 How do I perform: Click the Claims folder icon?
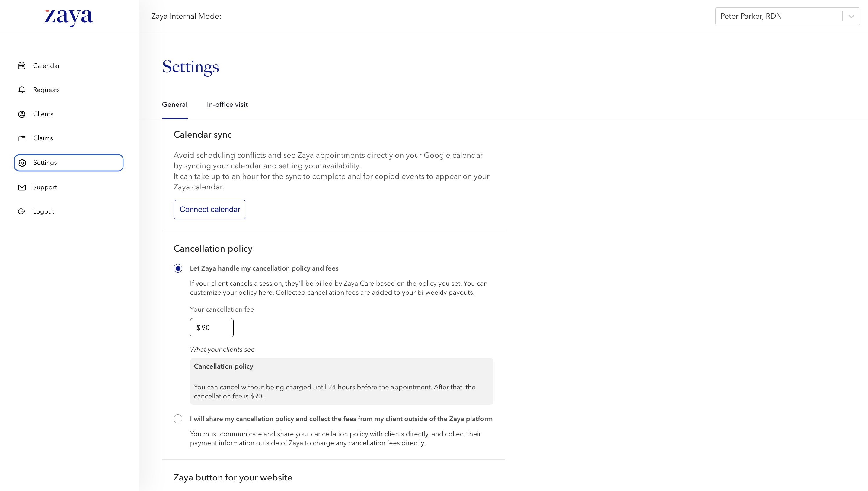point(22,138)
